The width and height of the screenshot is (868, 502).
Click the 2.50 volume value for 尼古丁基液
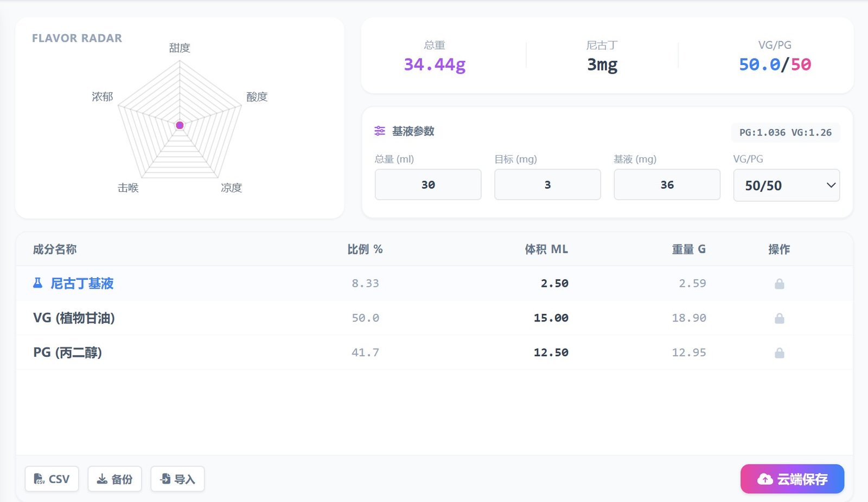[554, 284]
